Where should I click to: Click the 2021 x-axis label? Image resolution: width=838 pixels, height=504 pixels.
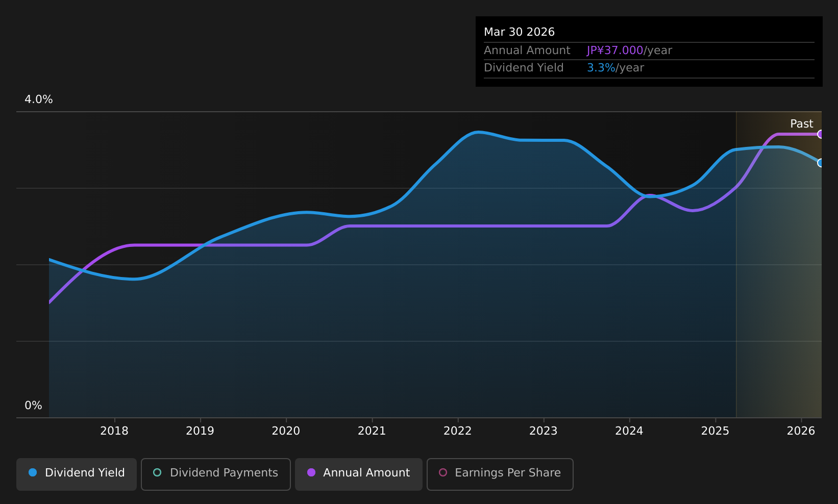click(372, 431)
